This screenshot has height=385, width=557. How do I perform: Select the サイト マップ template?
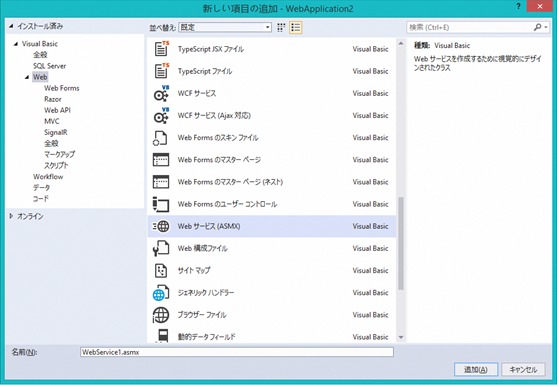point(272,270)
